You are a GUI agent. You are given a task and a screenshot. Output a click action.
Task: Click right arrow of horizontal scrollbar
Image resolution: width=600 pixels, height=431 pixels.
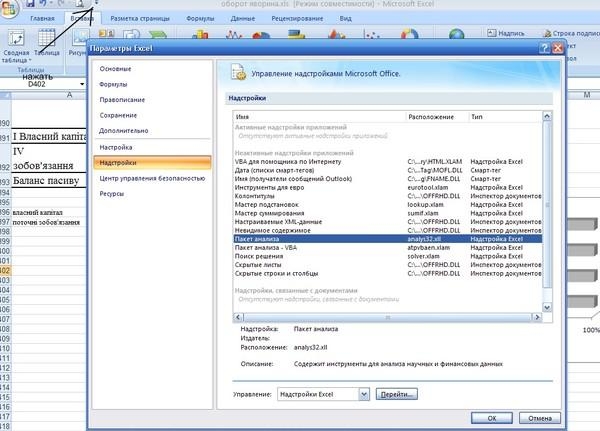[537, 317]
